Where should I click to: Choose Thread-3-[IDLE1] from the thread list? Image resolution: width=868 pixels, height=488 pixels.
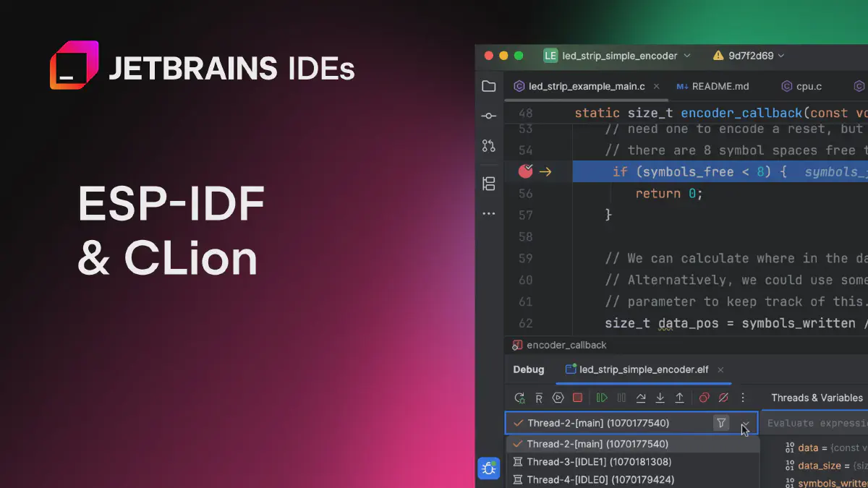[x=633, y=462]
